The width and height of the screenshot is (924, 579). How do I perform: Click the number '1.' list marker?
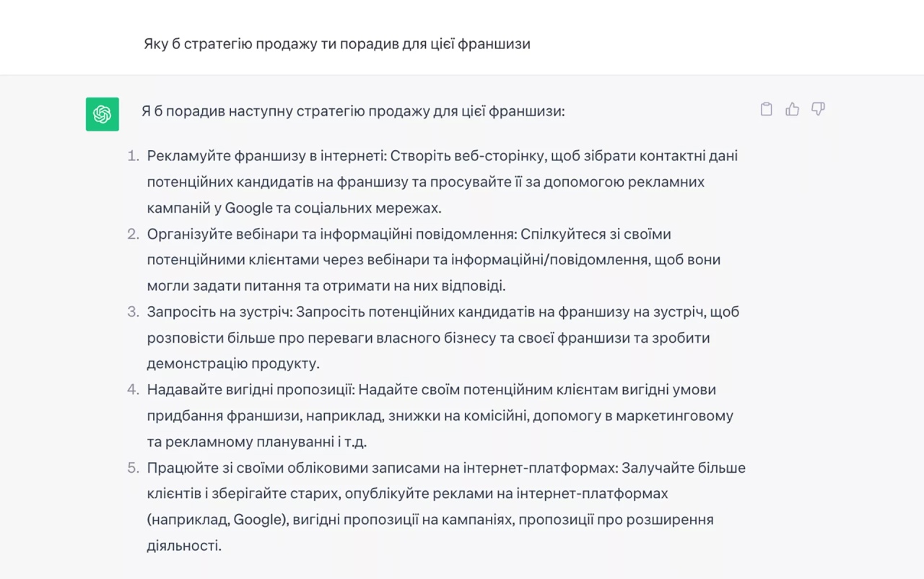pos(134,156)
